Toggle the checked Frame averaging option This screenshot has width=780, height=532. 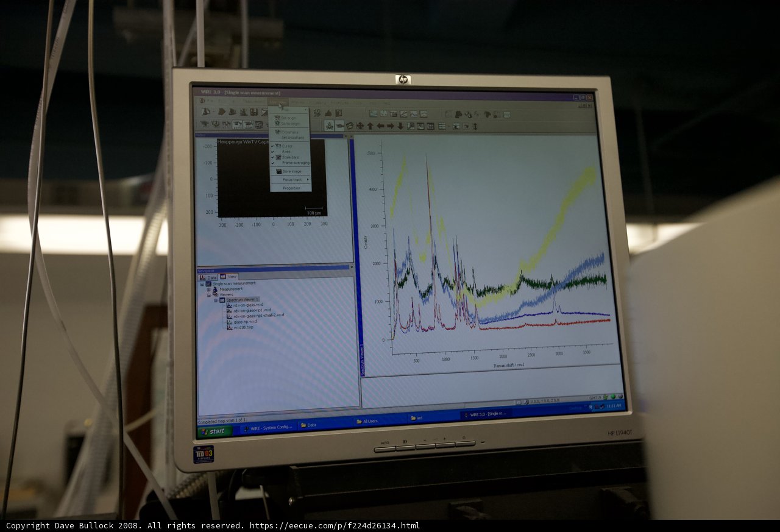pos(290,163)
